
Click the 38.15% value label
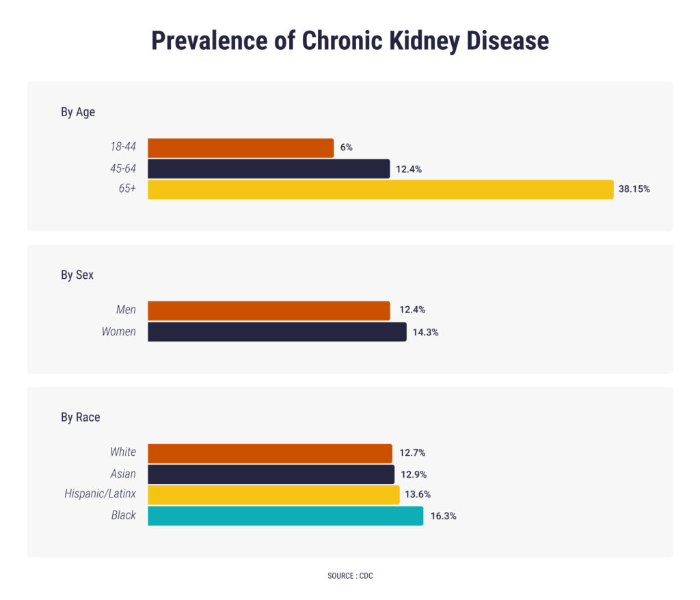click(x=634, y=189)
